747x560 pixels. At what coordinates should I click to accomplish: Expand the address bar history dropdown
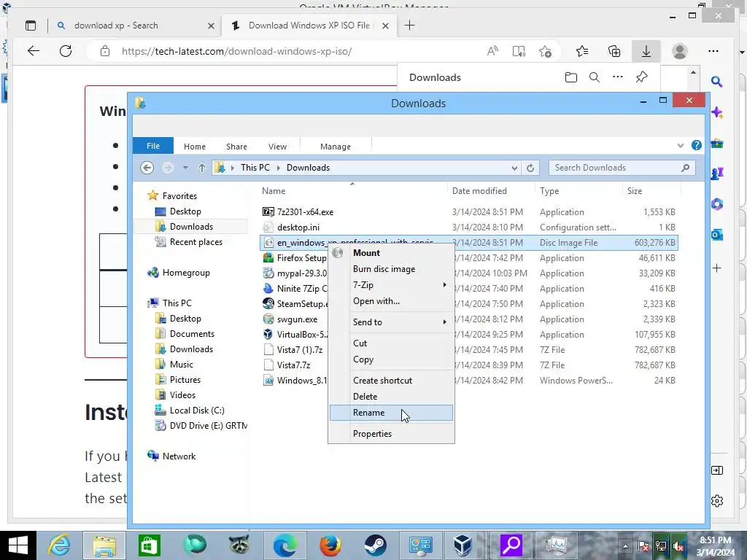(514, 168)
